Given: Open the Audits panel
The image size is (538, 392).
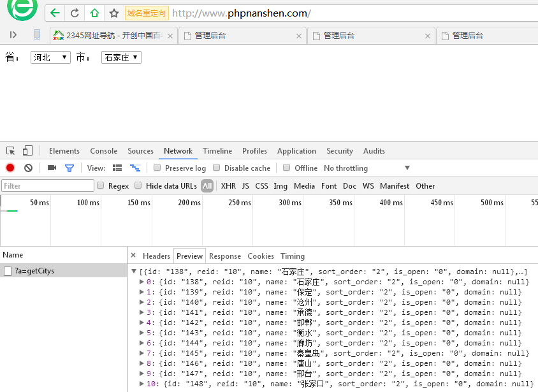Looking at the screenshot, I should coord(374,151).
